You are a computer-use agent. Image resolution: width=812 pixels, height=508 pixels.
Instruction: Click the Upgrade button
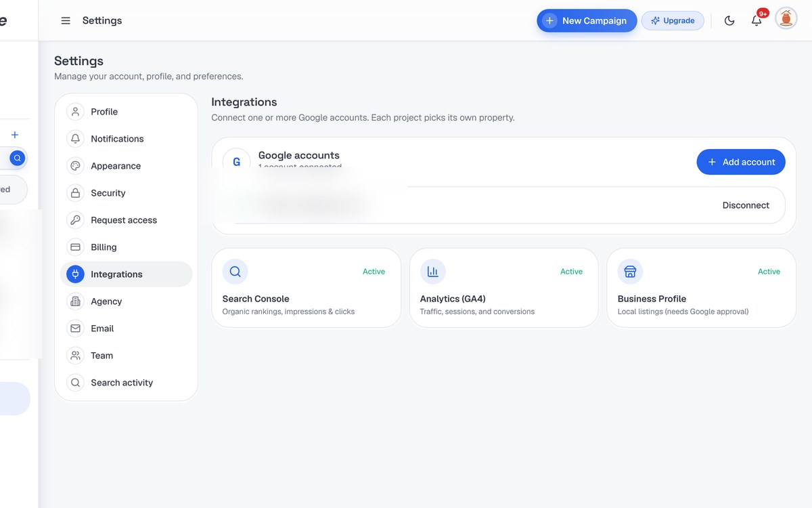[x=673, y=21]
